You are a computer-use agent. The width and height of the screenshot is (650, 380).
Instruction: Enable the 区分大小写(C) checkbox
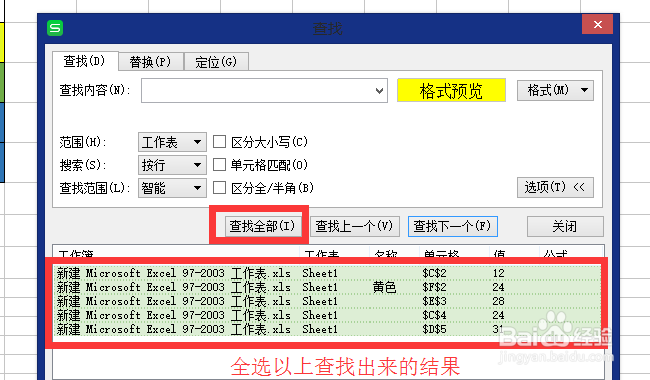click(219, 142)
